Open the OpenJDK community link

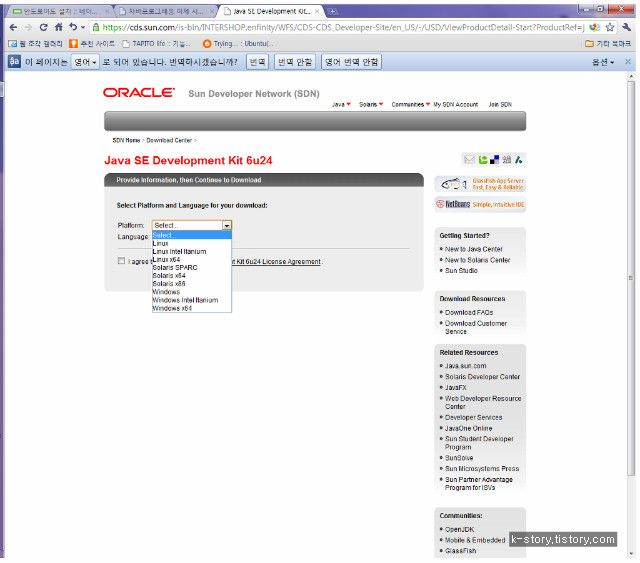(x=460, y=529)
